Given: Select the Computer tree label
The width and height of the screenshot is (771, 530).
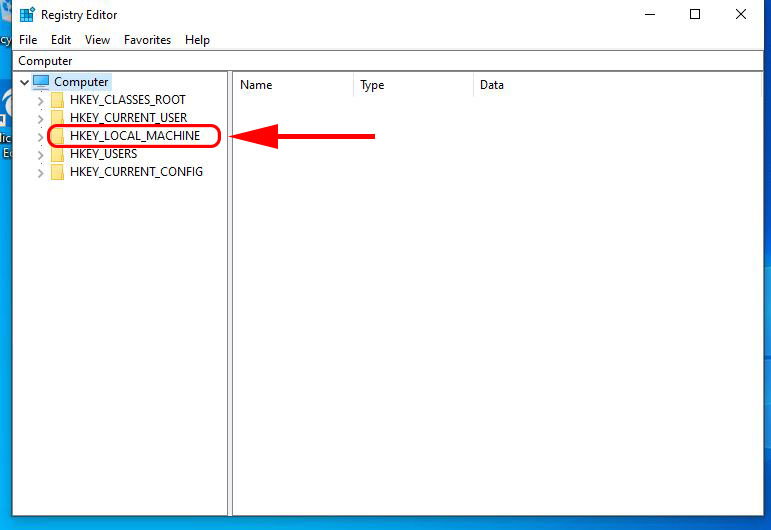Looking at the screenshot, I should pos(81,82).
